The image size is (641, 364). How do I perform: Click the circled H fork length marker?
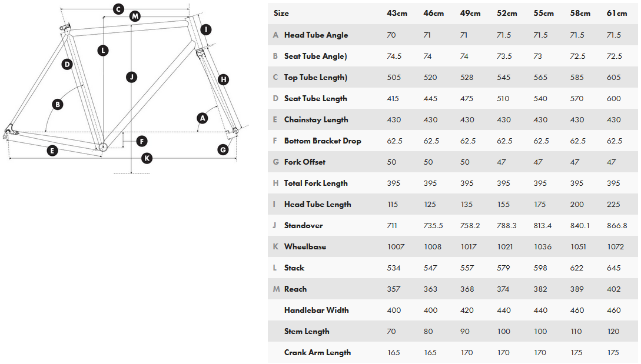point(223,79)
